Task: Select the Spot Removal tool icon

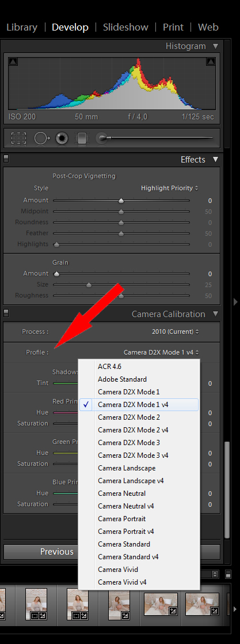Action: pos(41,138)
